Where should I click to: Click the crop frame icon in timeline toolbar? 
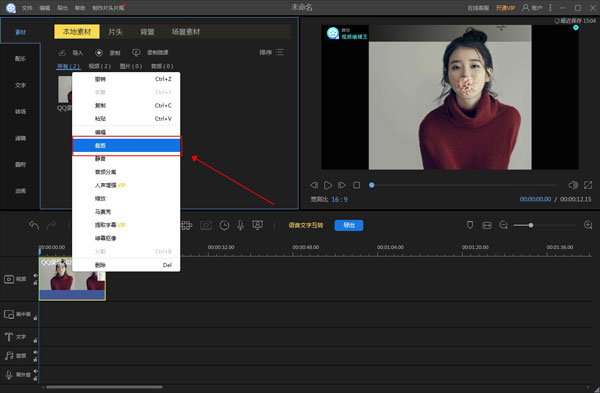coord(206,225)
